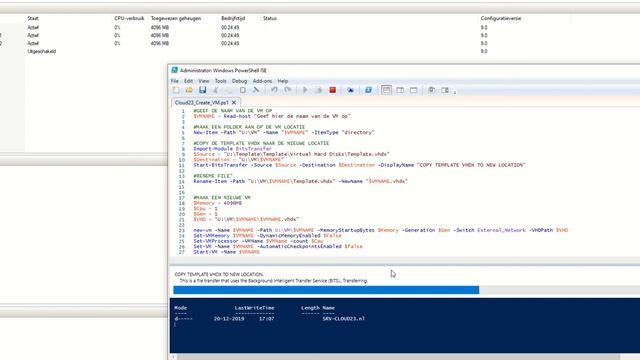
Task: Click the Run Selection icon
Action: (319, 90)
